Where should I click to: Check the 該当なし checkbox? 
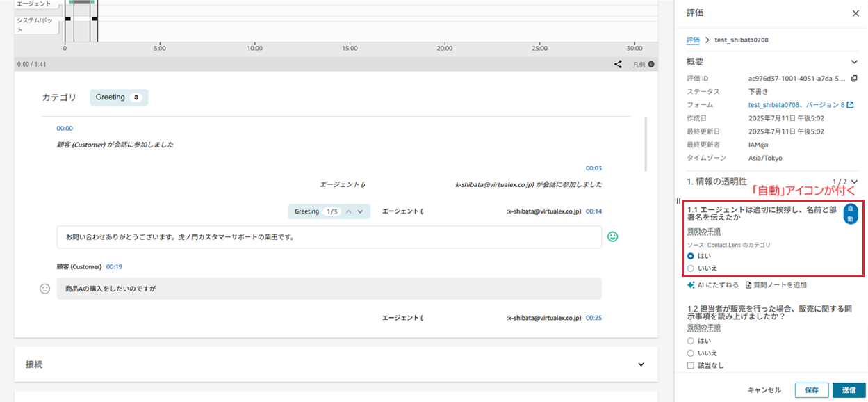[690, 365]
